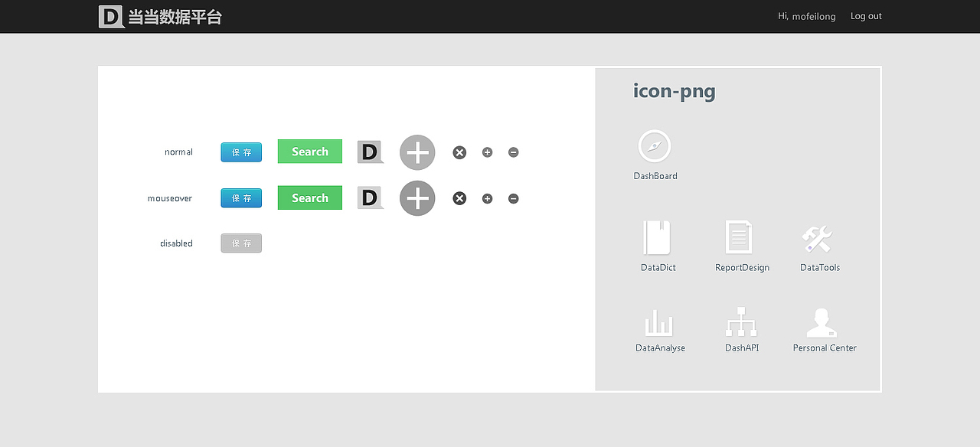980x447 pixels.
Task: Open the Personal Center user icon
Action: point(822,323)
